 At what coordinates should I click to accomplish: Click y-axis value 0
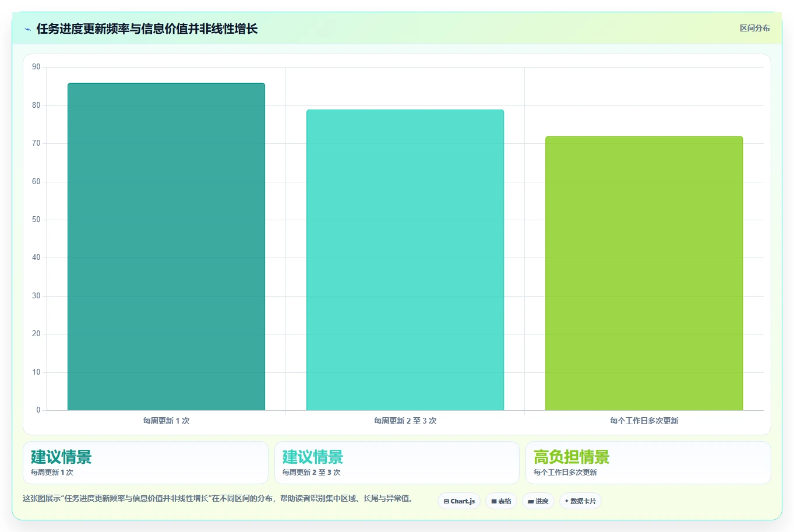coord(38,410)
